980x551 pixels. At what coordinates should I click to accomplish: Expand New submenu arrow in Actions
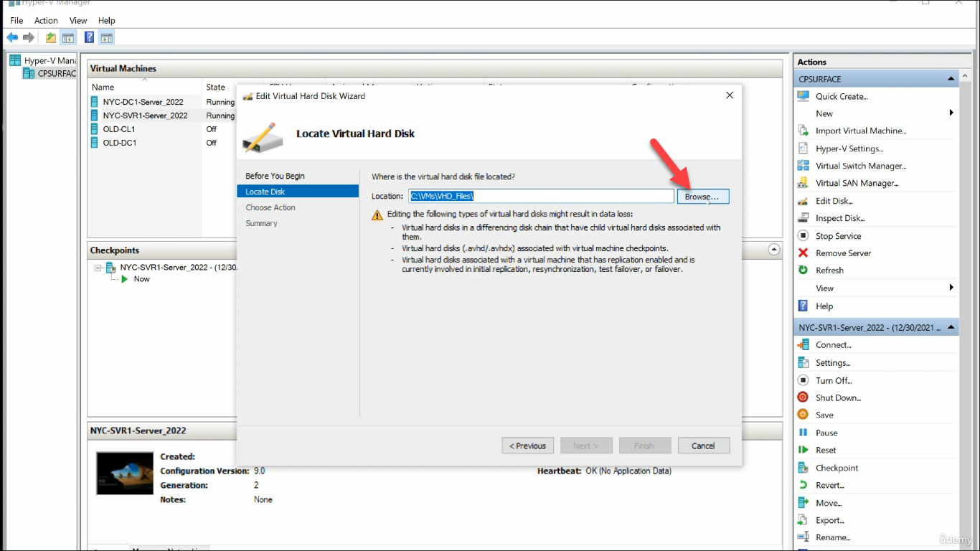951,113
